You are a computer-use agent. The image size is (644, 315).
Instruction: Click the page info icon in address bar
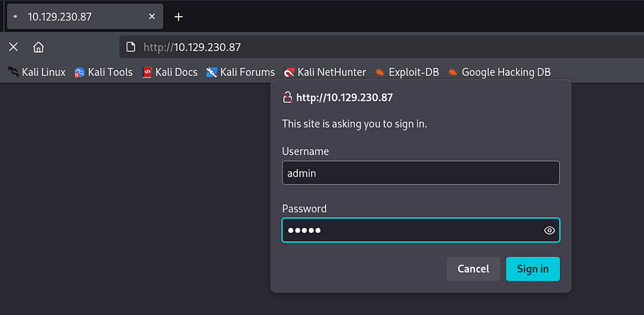click(x=131, y=47)
